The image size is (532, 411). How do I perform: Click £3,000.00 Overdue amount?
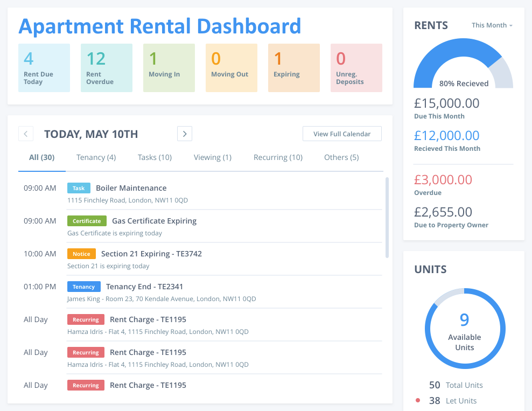pyautogui.click(x=443, y=179)
